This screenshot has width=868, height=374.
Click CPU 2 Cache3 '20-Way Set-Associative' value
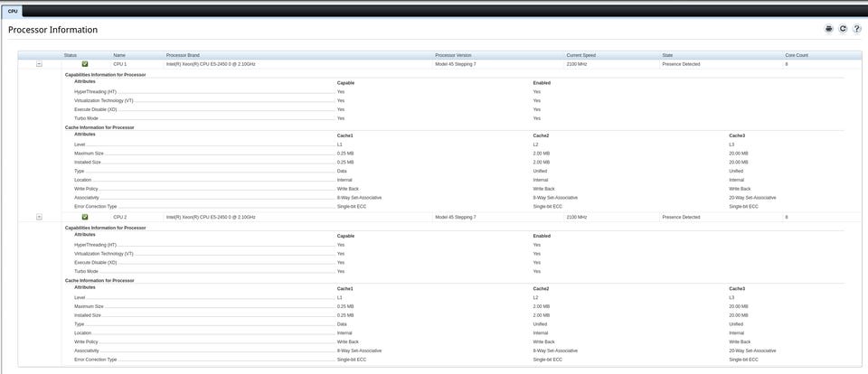pos(752,351)
